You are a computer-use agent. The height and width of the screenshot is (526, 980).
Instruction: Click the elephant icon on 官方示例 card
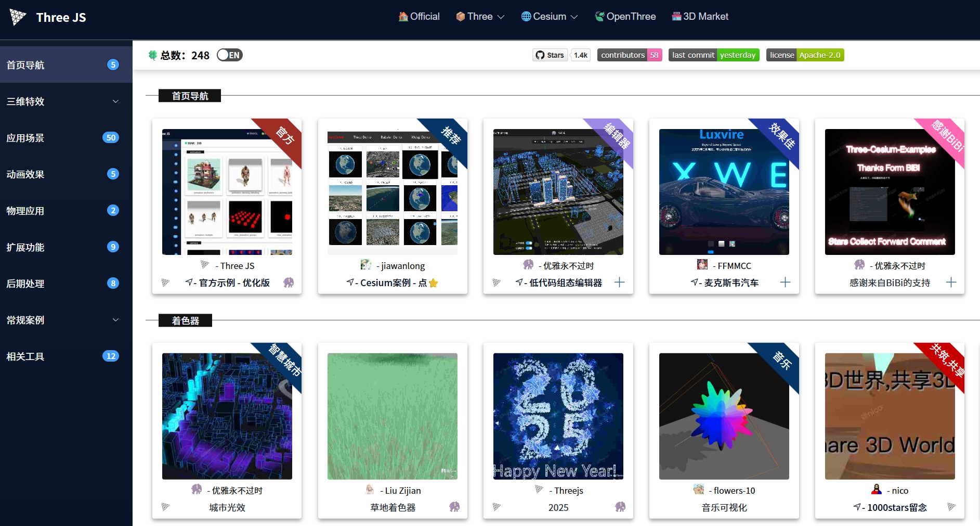pos(289,283)
